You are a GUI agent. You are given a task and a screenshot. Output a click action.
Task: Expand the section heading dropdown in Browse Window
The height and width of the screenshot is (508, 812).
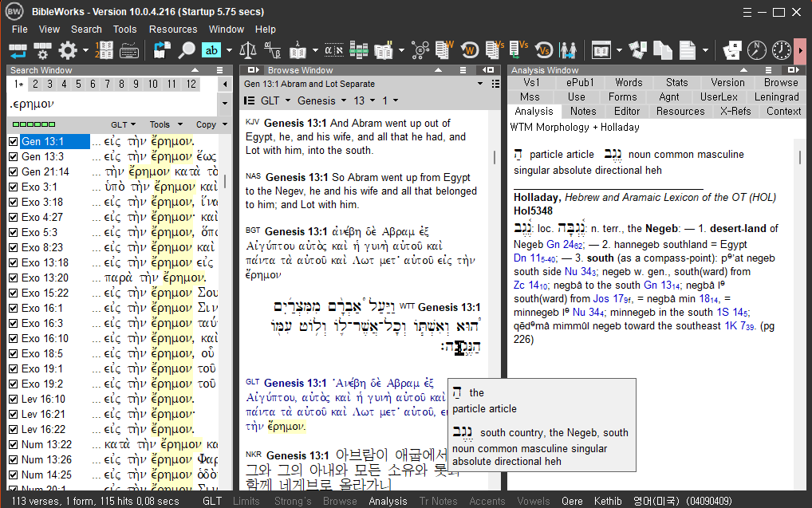(480, 84)
